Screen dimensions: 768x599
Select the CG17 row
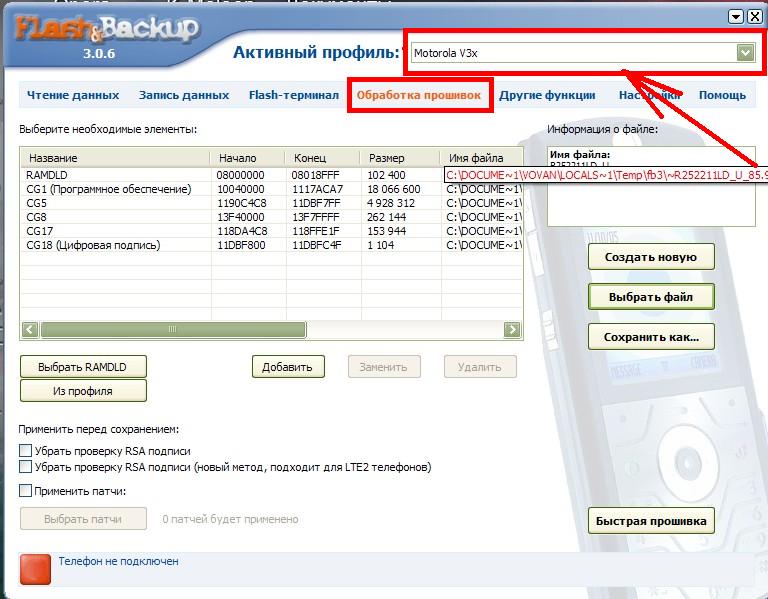click(x=271, y=231)
